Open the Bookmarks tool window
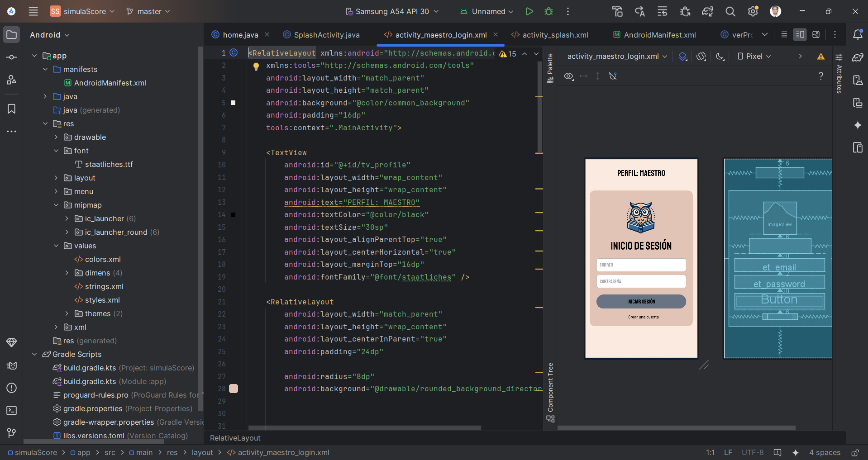868x460 pixels. click(x=11, y=109)
